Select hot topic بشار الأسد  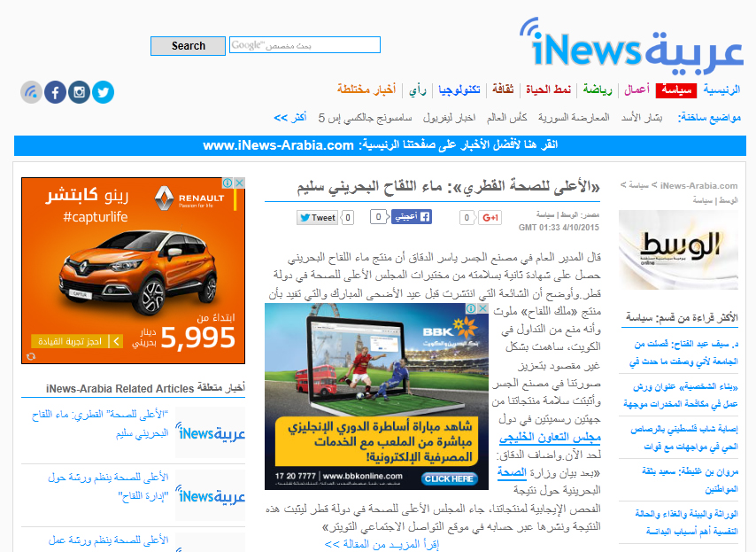[642, 118]
